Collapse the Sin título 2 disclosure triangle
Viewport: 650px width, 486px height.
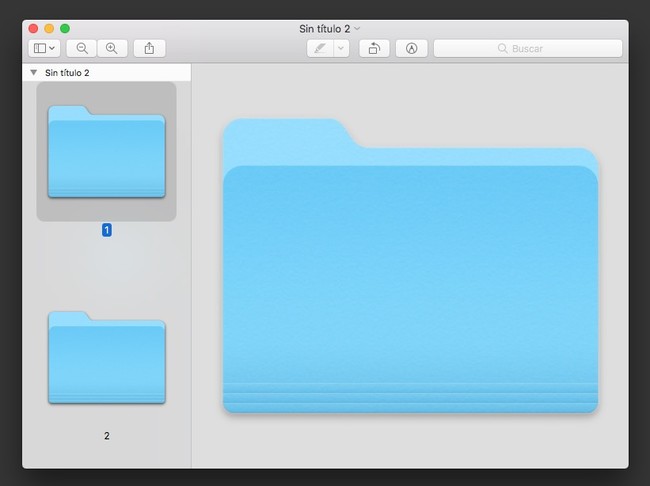[x=34, y=73]
